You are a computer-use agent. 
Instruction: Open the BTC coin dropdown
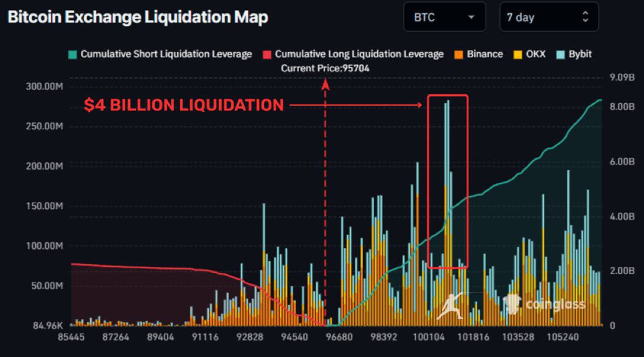click(x=444, y=17)
